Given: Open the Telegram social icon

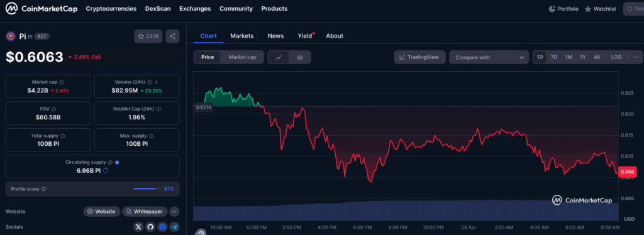Looking at the screenshot, I should [x=175, y=227].
